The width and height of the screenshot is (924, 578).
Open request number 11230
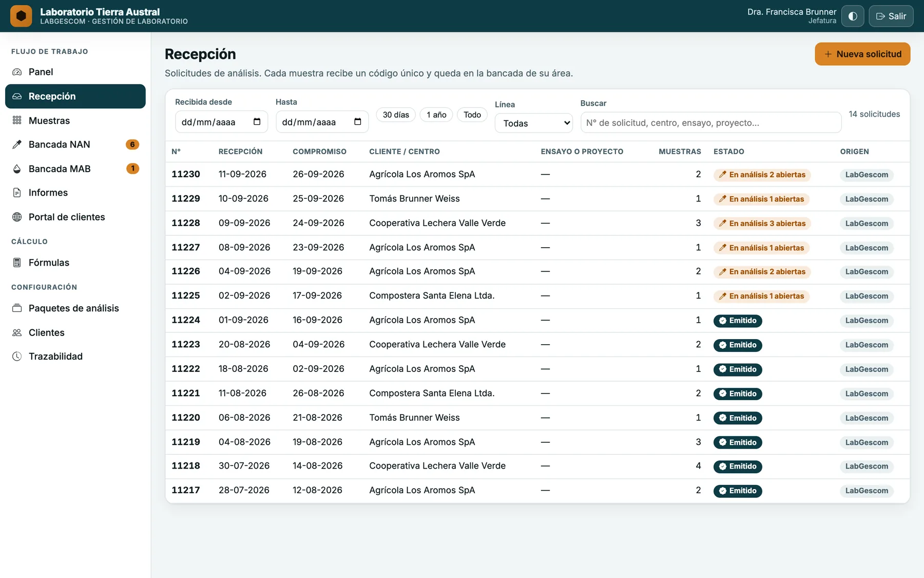pyautogui.click(x=186, y=174)
